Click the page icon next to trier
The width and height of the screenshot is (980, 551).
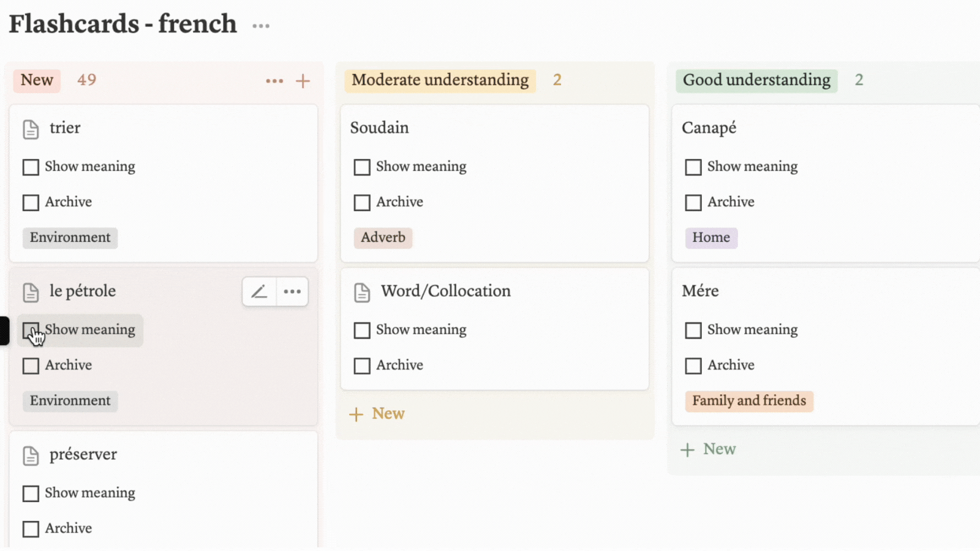click(31, 129)
